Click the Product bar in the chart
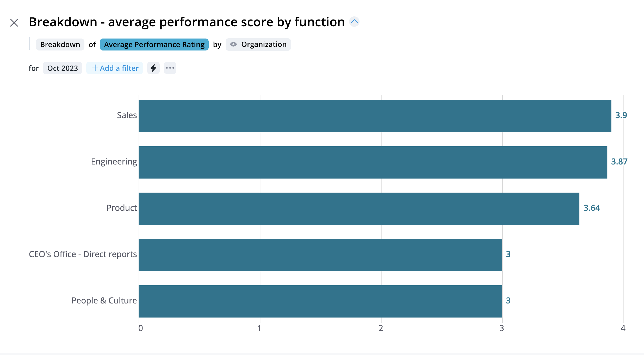The image size is (644, 355). point(359,209)
